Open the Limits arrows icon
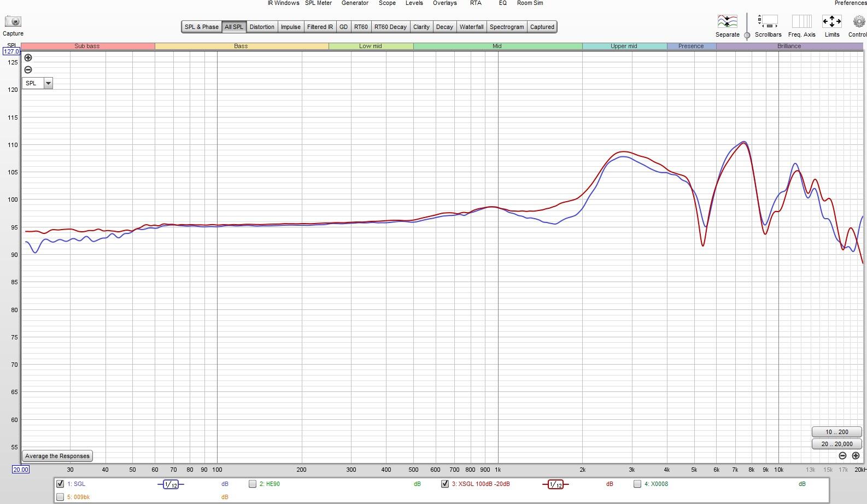867x504 pixels. 831,21
